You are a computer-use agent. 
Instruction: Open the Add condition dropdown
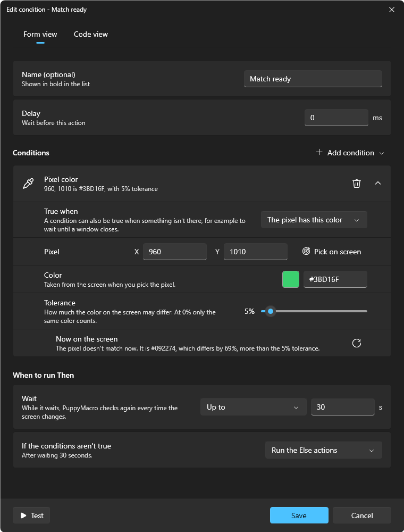tap(350, 153)
